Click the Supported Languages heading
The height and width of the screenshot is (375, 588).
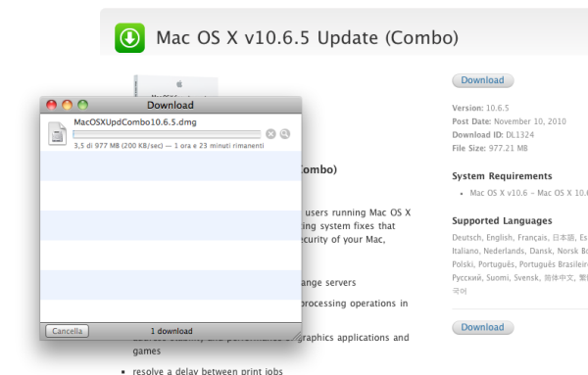tap(502, 221)
